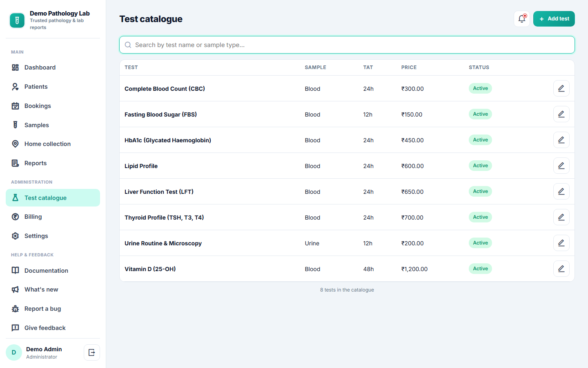
Task: Edit the Fasting Blood Sugar (FBS) test
Action: (561, 114)
